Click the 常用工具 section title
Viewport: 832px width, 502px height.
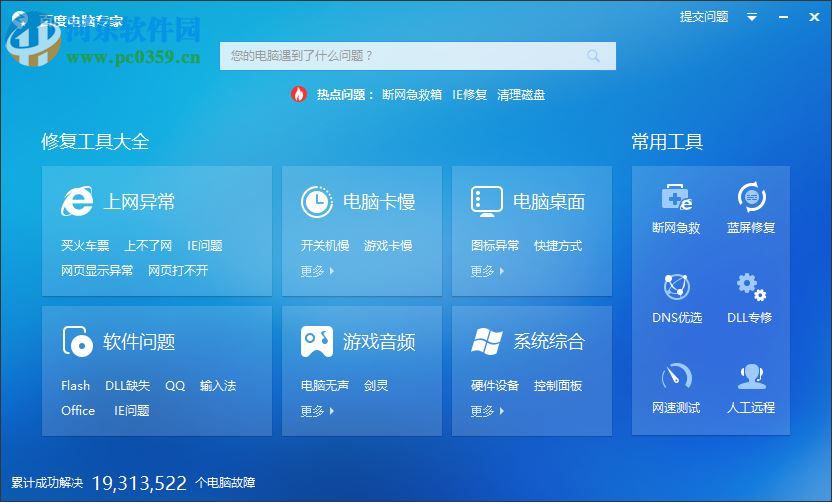[x=668, y=142]
